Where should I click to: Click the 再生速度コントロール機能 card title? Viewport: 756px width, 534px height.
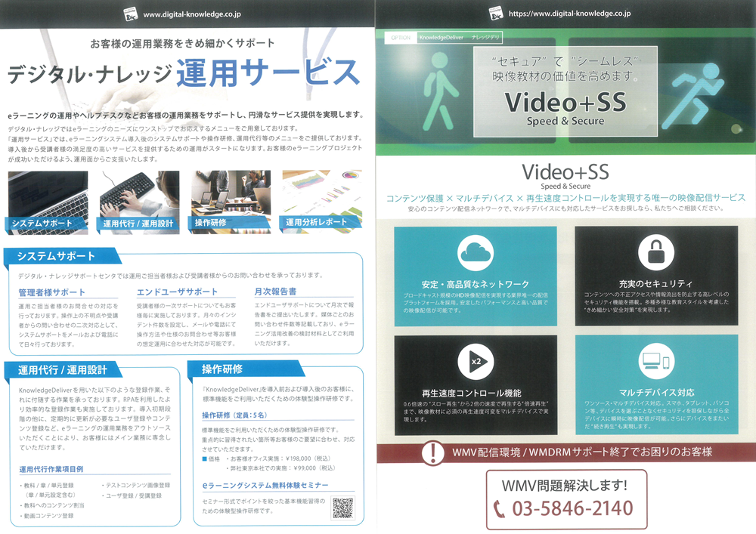[x=472, y=393]
